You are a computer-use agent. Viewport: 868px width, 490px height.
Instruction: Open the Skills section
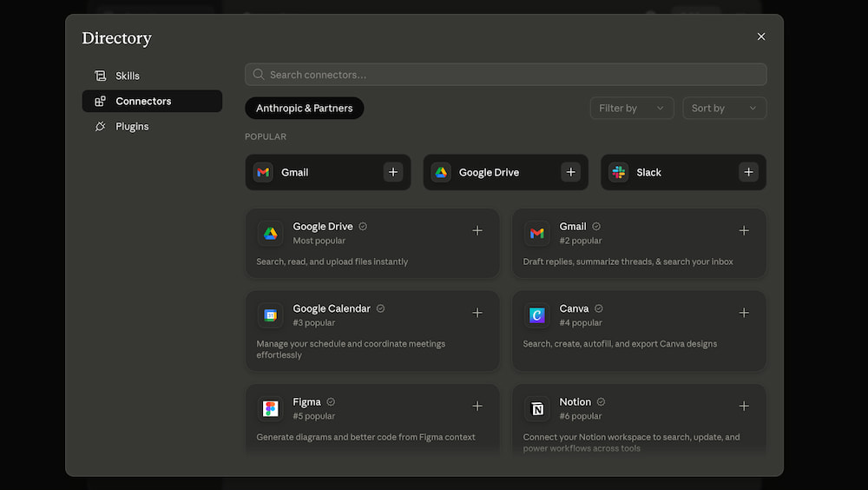pyautogui.click(x=152, y=76)
